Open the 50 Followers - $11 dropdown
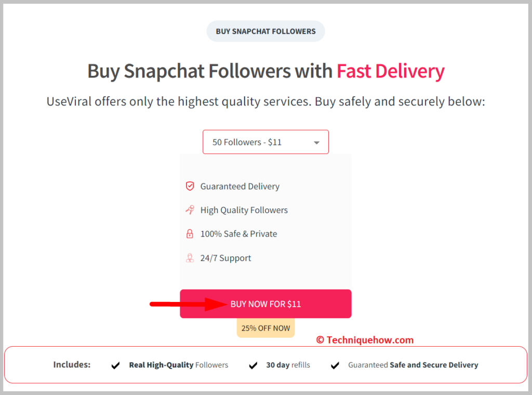The image size is (532, 395). point(265,142)
